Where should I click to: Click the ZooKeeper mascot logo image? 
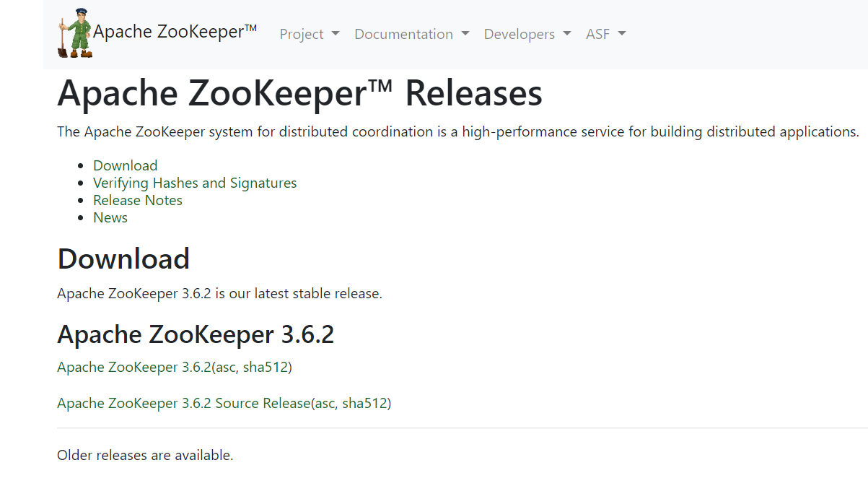[75, 33]
